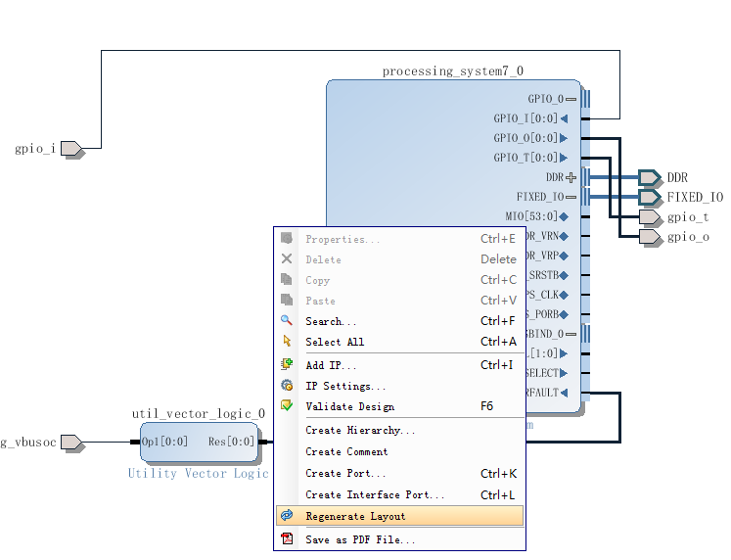Select the DDR interface port symbol
Viewport: 731px width, 560px height.
[649, 177]
